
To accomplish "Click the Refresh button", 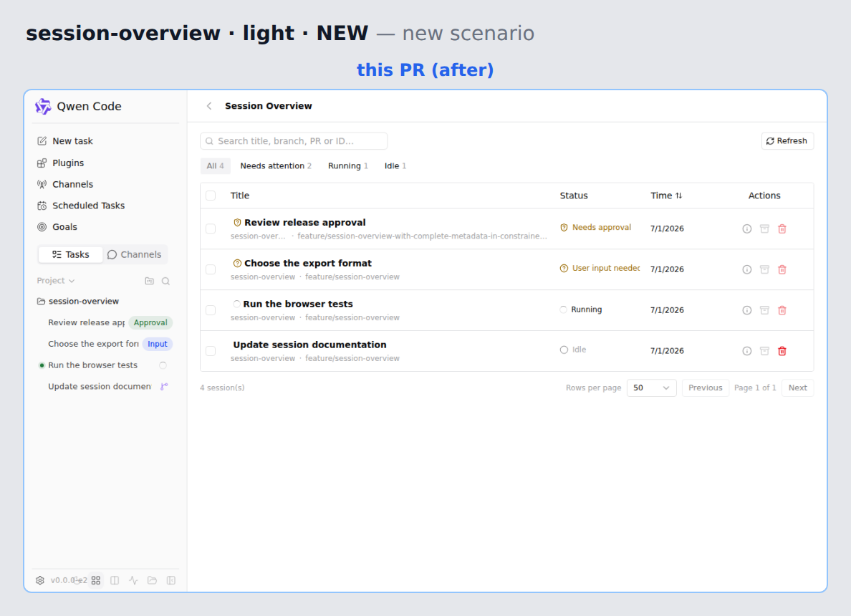I will tap(787, 141).
